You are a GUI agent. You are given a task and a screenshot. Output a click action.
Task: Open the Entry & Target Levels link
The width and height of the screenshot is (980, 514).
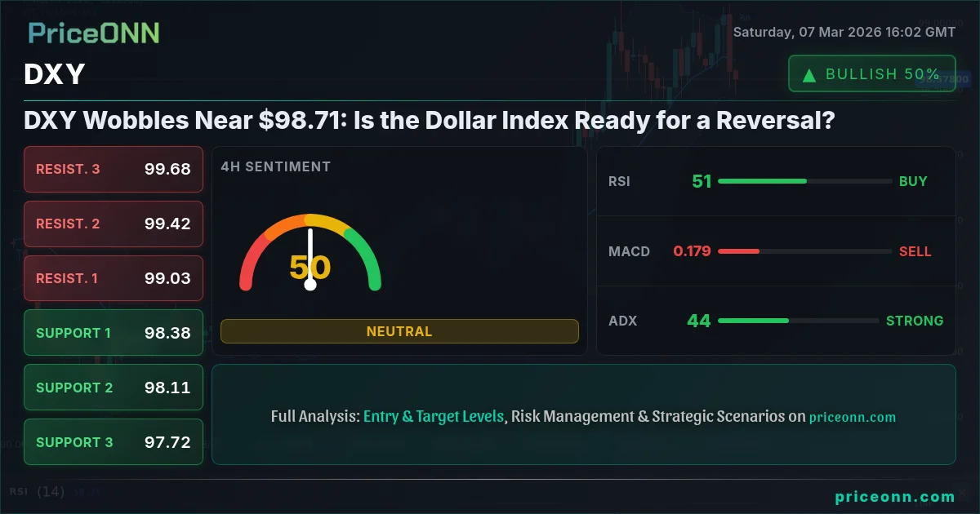coord(434,416)
